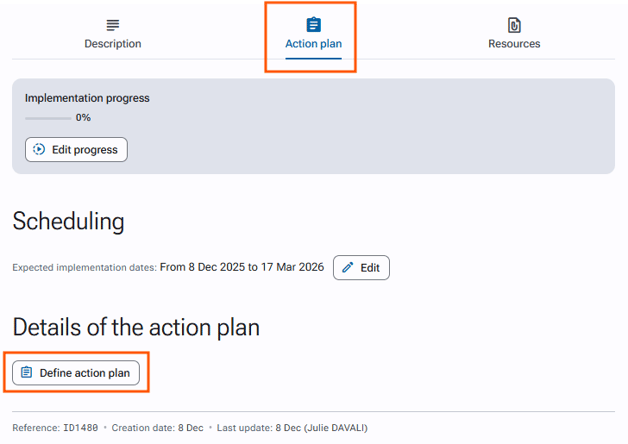
Task: Click the Resources paperclip document icon
Action: [514, 25]
